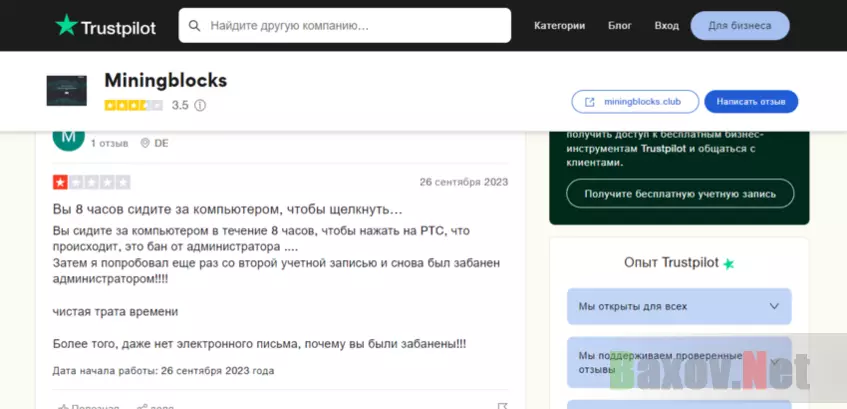Open the Категории menu
Image resolution: width=847 pixels, height=409 pixels.
[560, 26]
